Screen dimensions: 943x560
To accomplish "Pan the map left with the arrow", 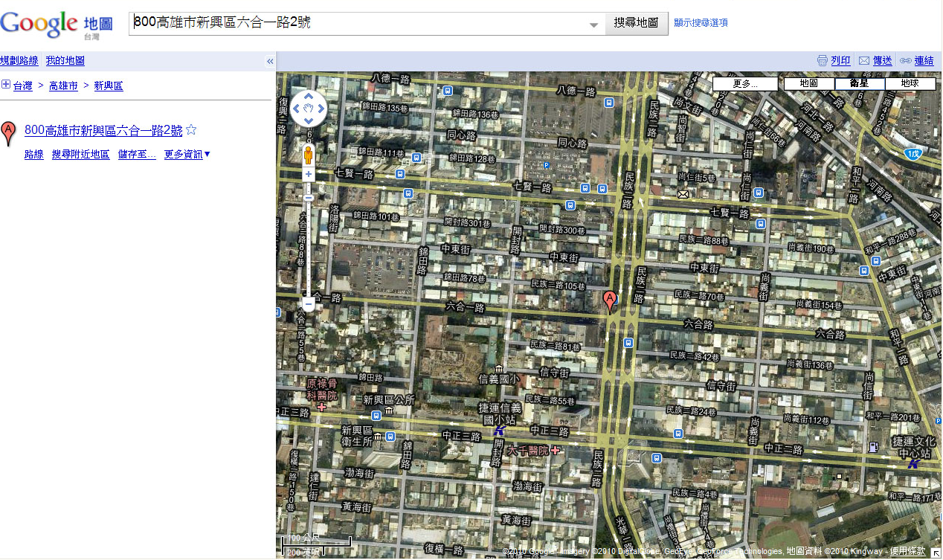I will [x=295, y=109].
